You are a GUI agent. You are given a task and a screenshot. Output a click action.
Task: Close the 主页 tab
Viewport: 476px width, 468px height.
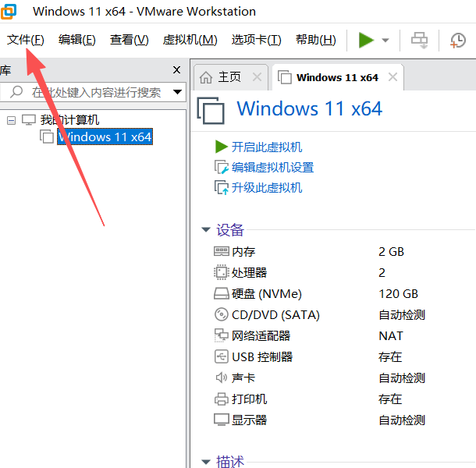[258, 77]
